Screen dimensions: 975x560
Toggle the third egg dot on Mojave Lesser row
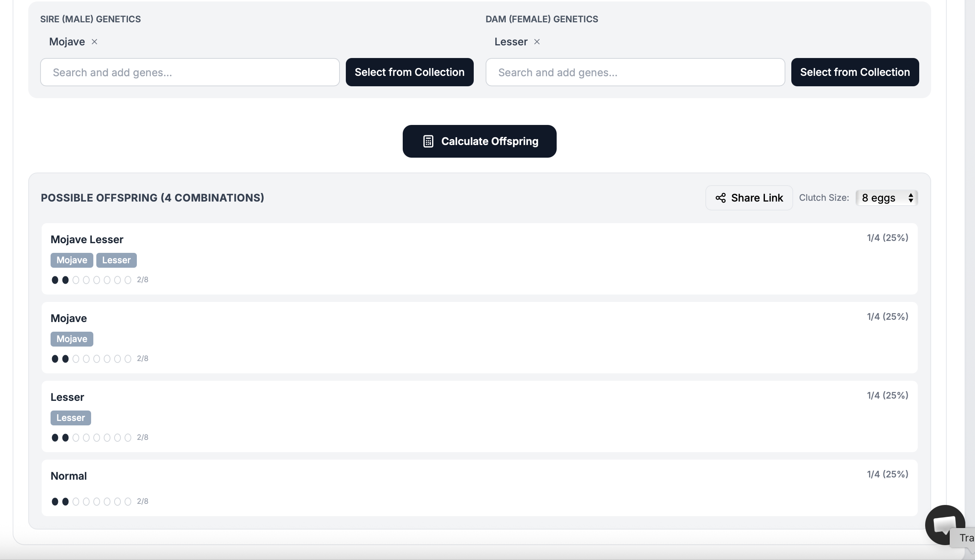pyautogui.click(x=75, y=280)
